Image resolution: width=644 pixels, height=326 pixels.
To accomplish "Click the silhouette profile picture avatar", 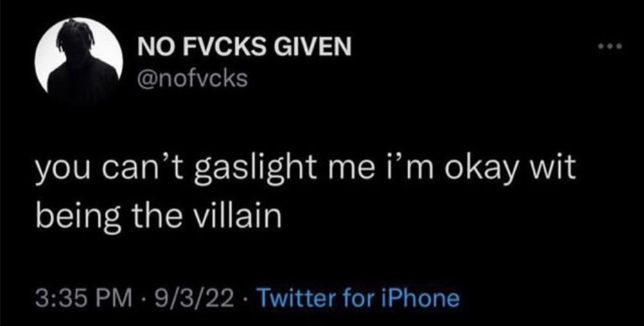I will (x=79, y=61).
